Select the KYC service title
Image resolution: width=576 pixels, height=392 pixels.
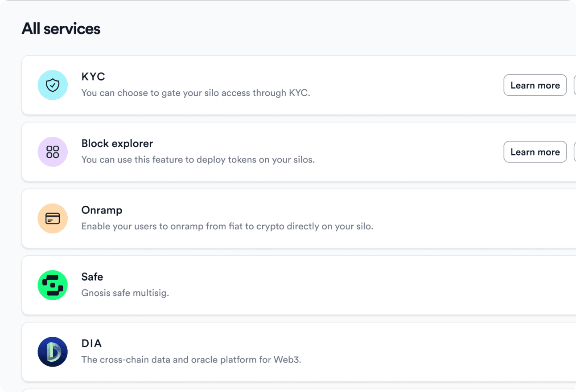tap(93, 77)
